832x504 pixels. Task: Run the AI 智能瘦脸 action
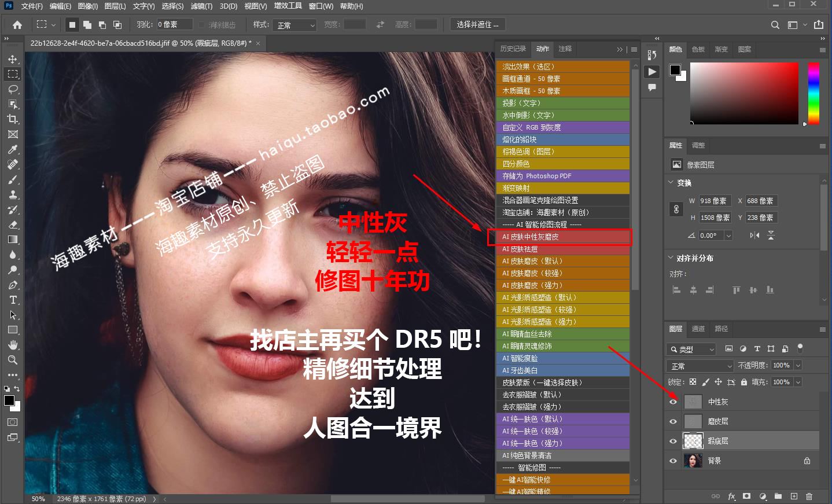coord(562,358)
